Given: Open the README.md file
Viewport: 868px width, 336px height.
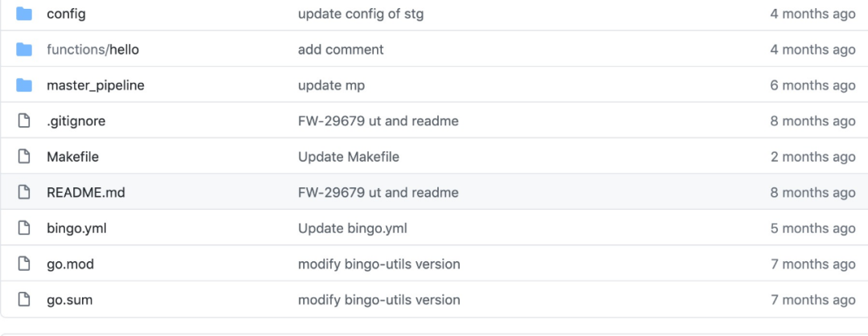Looking at the screenshot, I should click(x=86, y=193).
